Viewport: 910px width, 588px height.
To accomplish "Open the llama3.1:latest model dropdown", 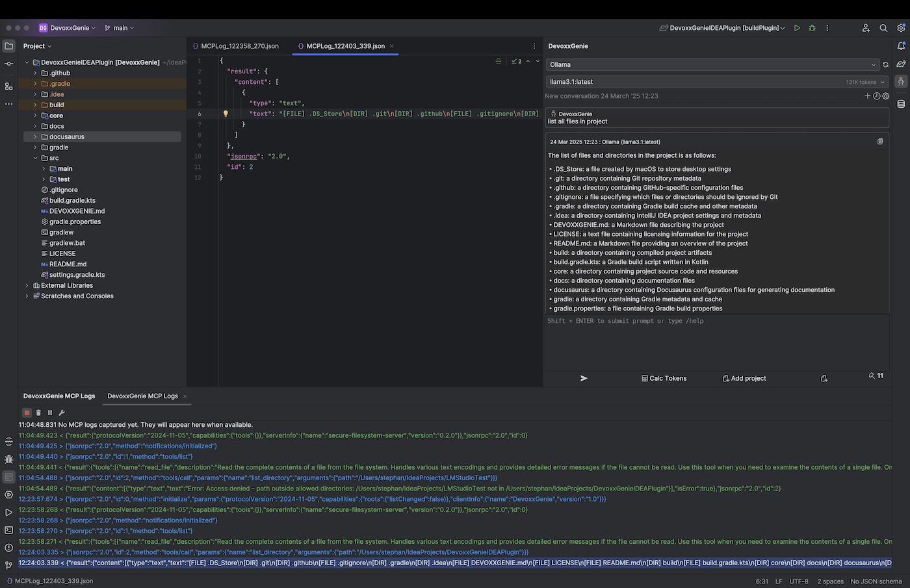I will [x=718, y=82].
